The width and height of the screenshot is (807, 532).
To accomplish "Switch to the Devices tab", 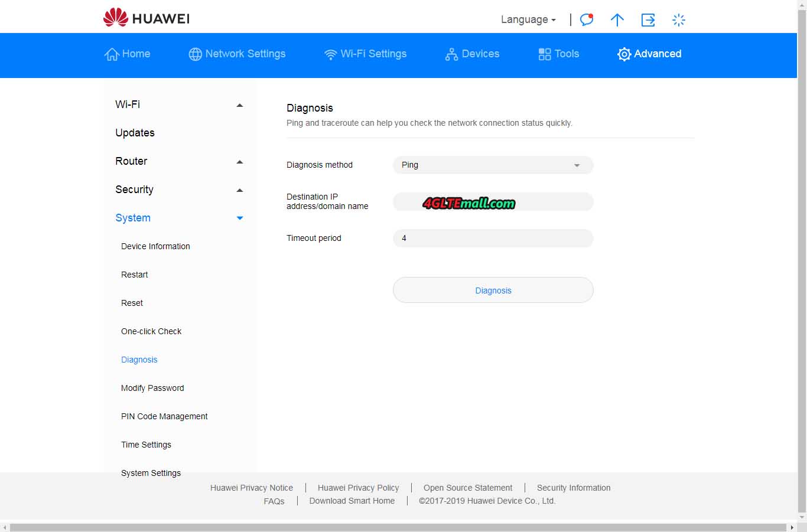I will click(x=472, y=54).
